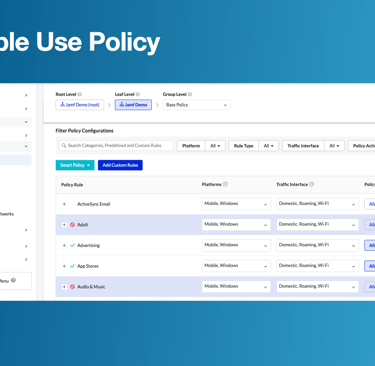375x366 pixels.
Task: Expand the Advertising rule row
Action: click(64, 245)
